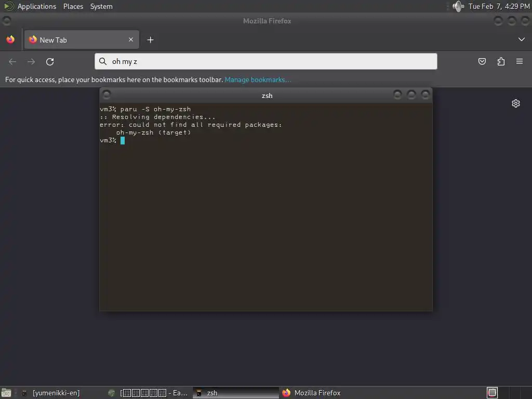Go forward with the forward arrow
532x399 pixels.
pos(31,62)
